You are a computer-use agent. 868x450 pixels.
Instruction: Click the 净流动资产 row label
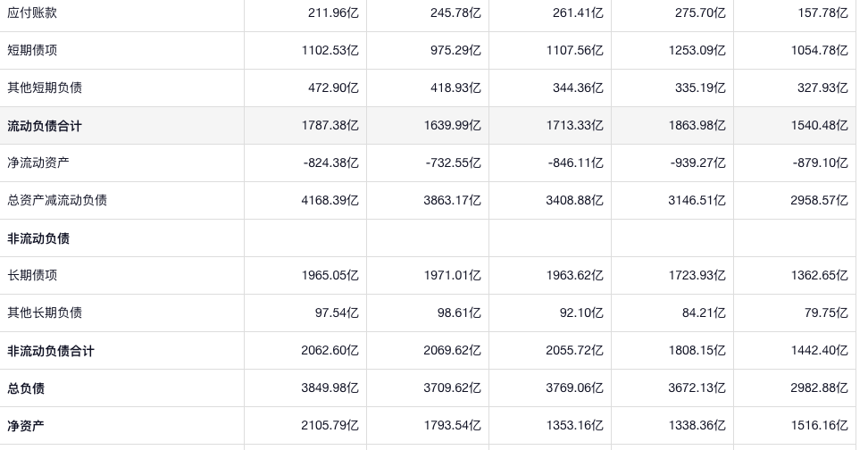(x=38, y=162)
